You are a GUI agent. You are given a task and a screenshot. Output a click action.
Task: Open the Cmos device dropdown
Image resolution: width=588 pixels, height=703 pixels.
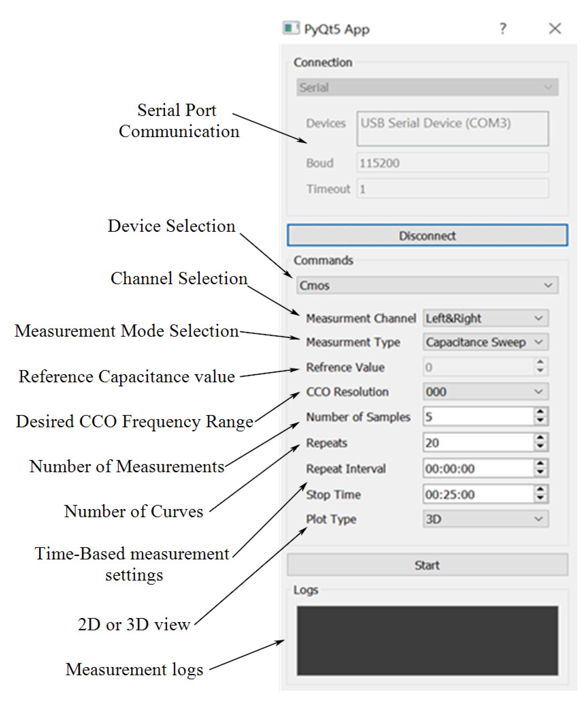(427, 285)
